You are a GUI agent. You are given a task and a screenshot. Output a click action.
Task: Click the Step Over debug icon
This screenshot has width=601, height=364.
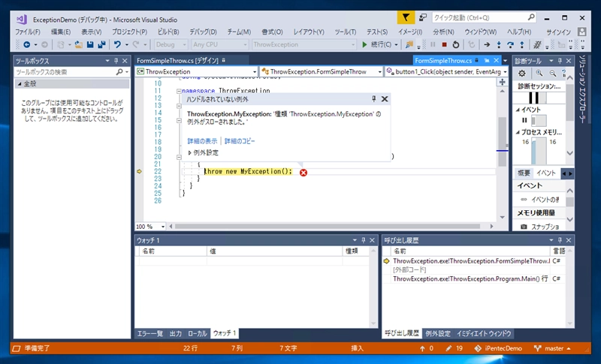(x=510, y=45)
